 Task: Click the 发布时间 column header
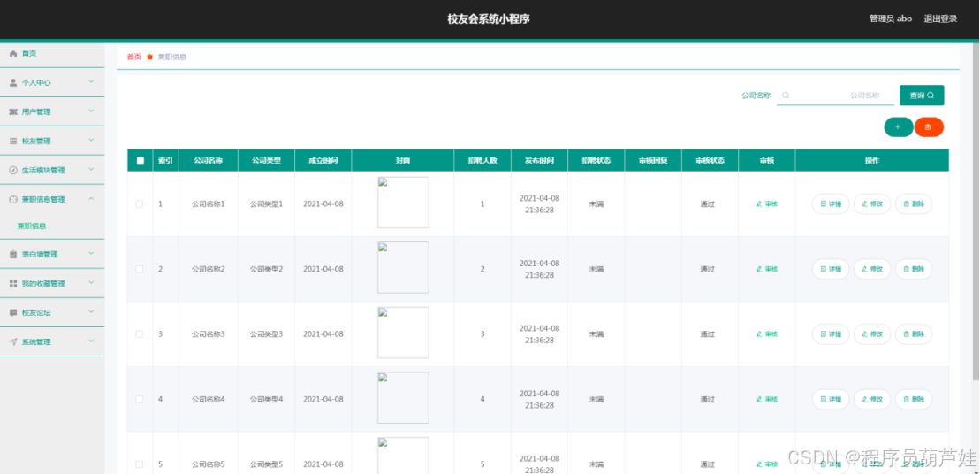click(539, 160)
